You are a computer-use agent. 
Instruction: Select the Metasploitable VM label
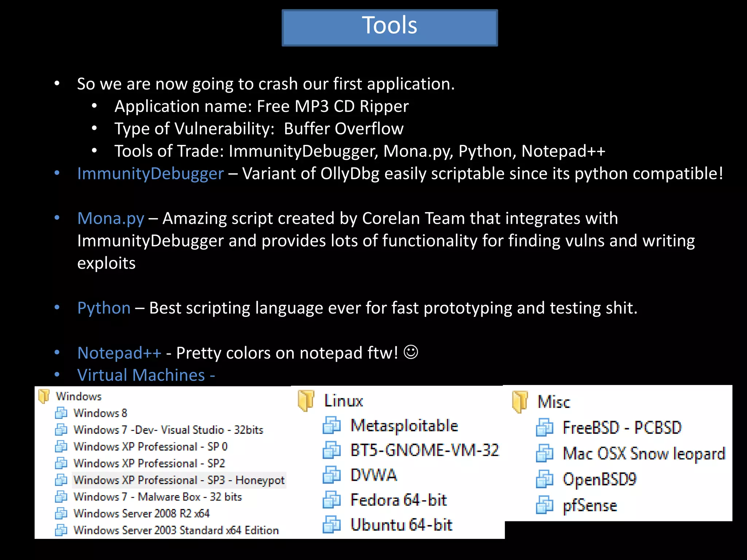[404, 425]
